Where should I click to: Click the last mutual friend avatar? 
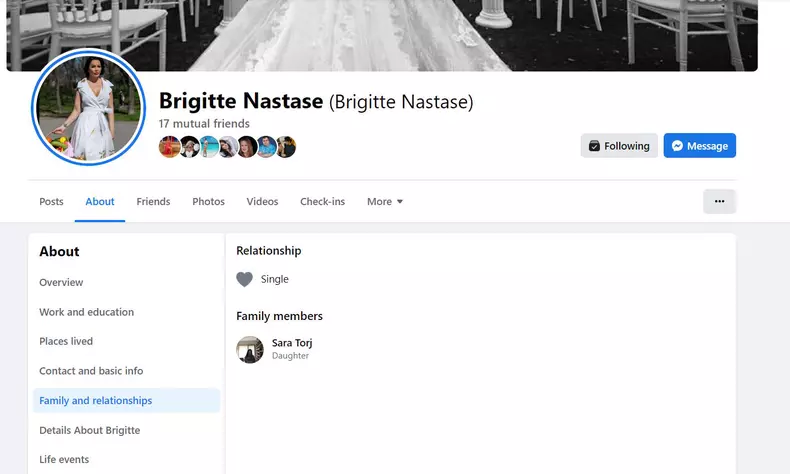(286, 148)
